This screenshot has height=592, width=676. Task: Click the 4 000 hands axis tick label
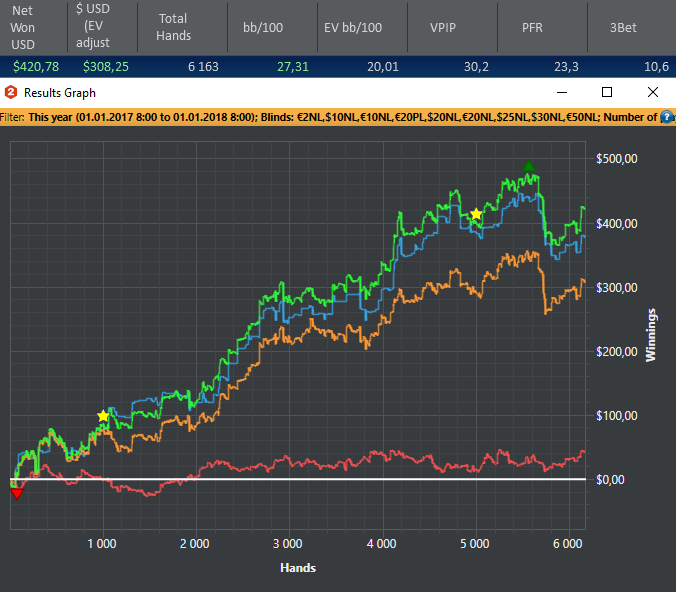(382, 544)
